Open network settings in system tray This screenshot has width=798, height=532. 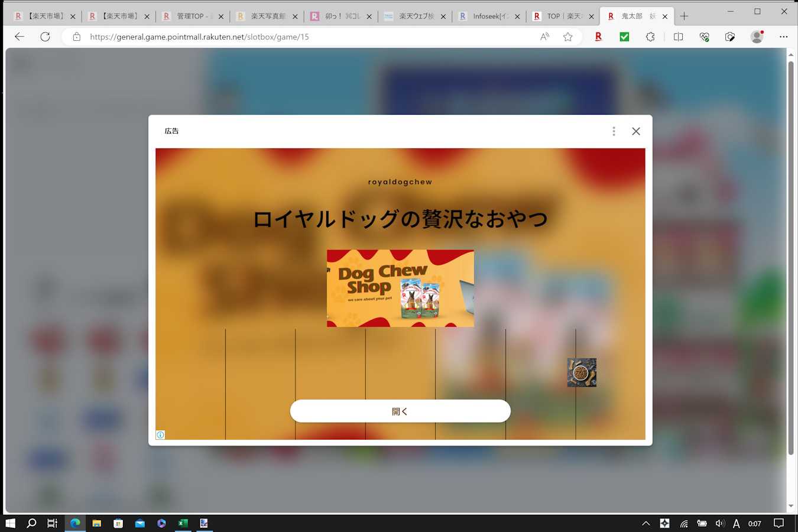pyautogui.click(x=684, y=523)
